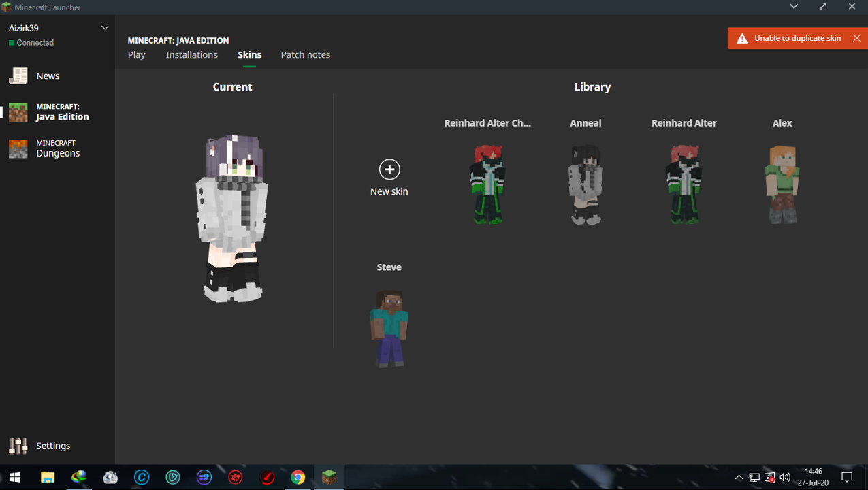The height and width of the screenshot is (490, 868).
Task: Select the Anneal skin in the library
Action: pyautogui.click(x=585, y=184)
